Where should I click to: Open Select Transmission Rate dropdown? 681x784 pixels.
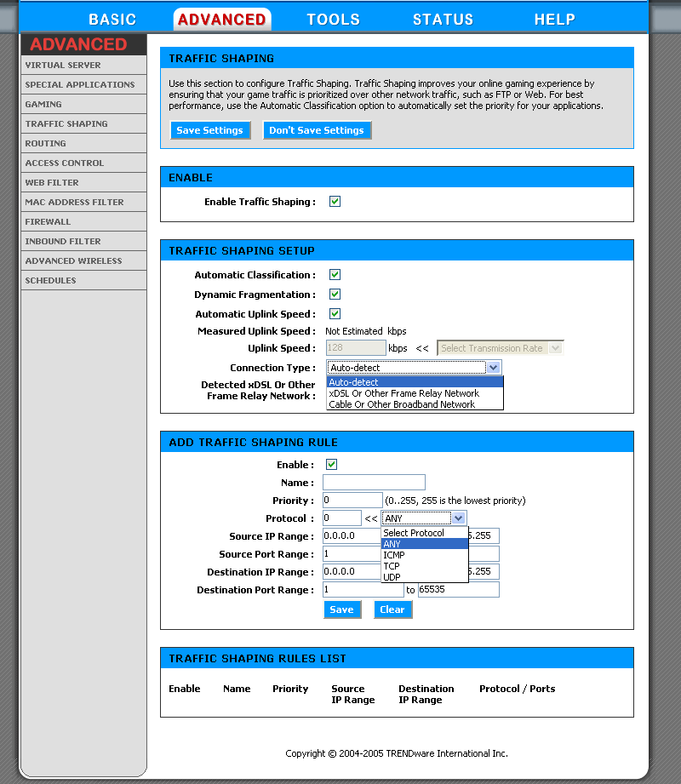pyautogui.click(x=500, y=348)
